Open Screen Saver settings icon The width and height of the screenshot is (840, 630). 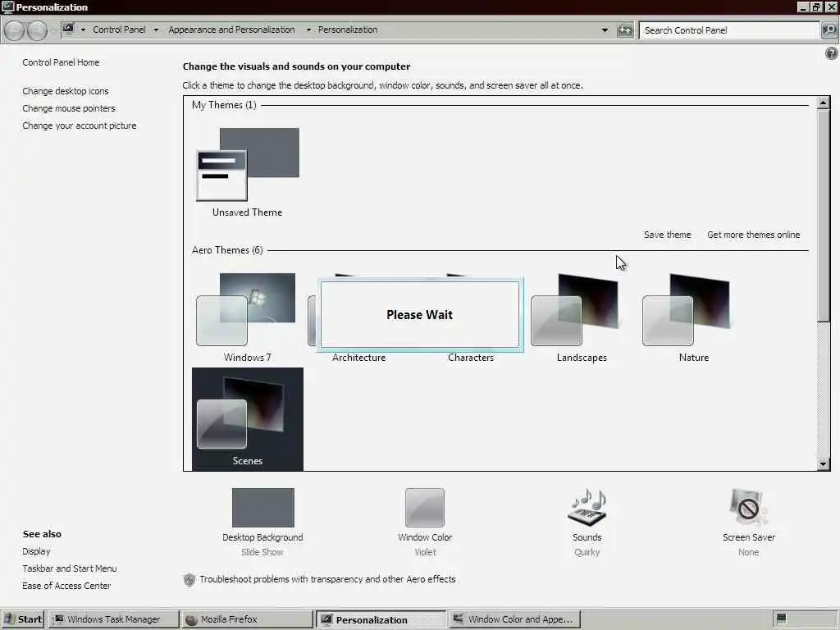[x=748, y=507]
